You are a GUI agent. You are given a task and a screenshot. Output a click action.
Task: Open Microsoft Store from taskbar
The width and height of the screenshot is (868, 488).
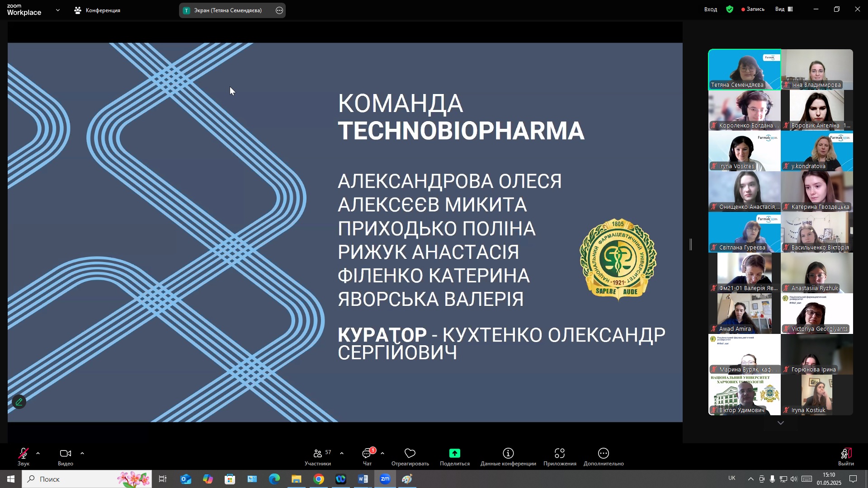230,479
